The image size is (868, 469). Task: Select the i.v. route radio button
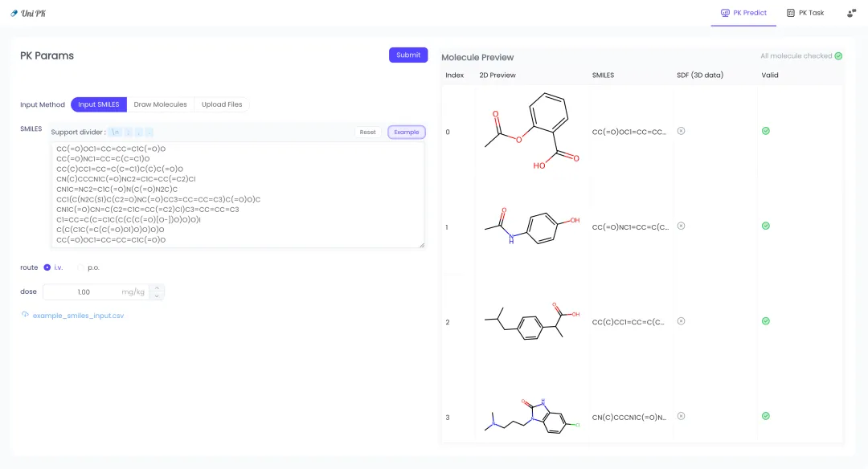point(47,267)
